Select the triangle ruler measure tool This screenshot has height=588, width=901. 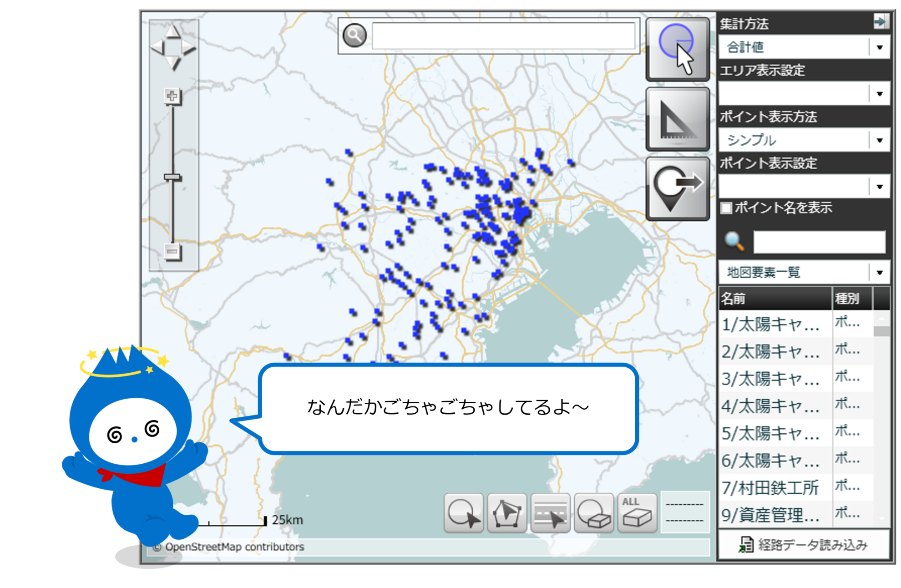(678, 119)
